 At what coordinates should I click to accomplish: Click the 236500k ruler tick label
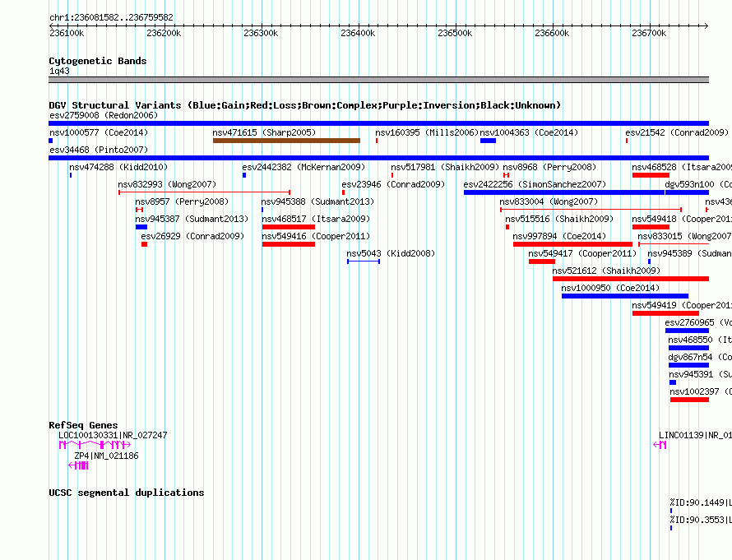pos(455,33)
